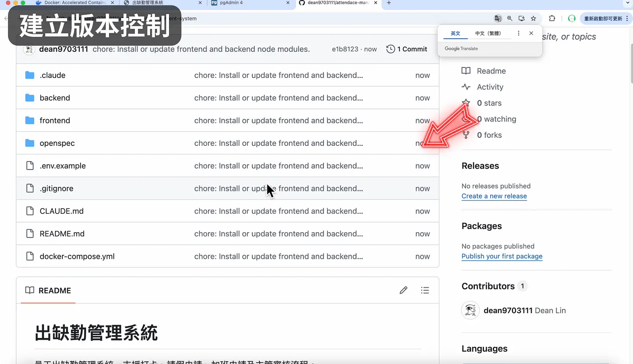633x364 pixels.
Task: Edit README using pencil icon
Action: pos(403,290)
